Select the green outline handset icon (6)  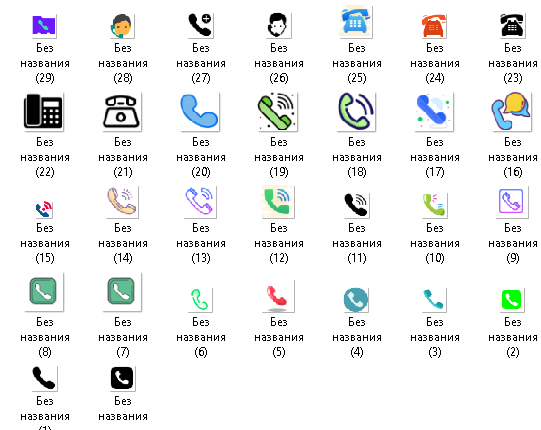[200, 300]
